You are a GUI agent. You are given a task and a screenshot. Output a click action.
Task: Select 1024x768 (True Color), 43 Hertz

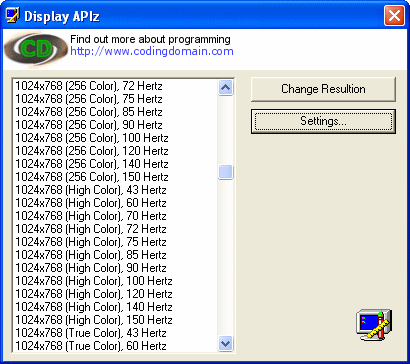pyautogui.click(x=115, y=333)
